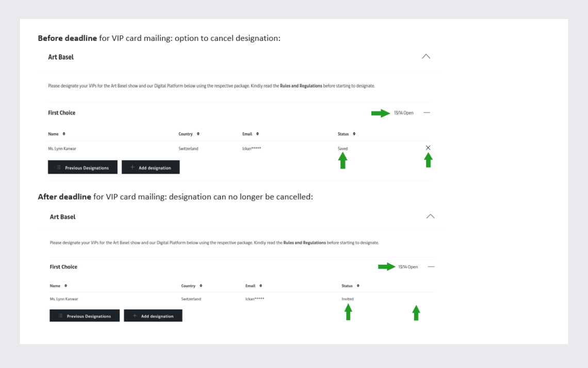
Task: Open Rules and Regulations link in lower text
Action: point(304,243)
